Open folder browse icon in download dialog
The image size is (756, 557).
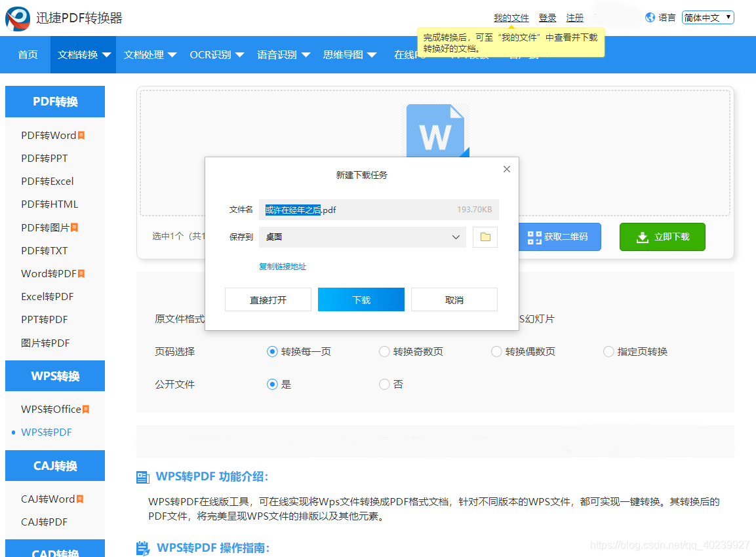[485, 237]
